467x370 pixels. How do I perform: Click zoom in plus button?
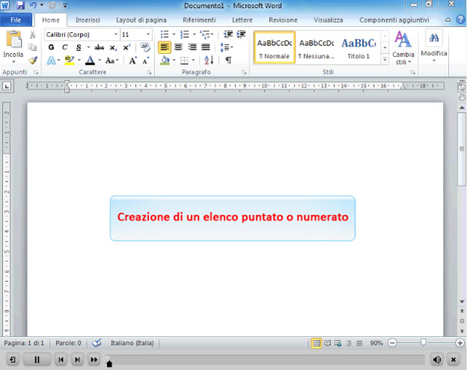[x=460, y=343]
